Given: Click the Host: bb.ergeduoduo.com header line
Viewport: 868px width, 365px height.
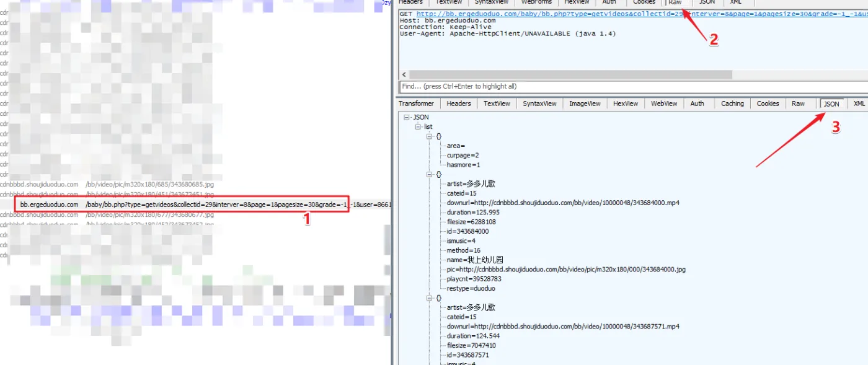Looking at the screenshot, I should [x=447, y=20].
